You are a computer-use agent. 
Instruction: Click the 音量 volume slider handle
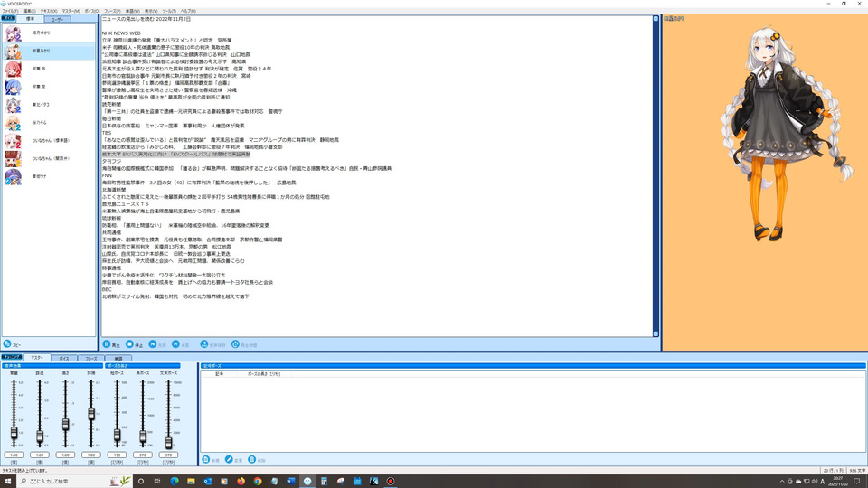pyautogui.click(x=14, y=433)
